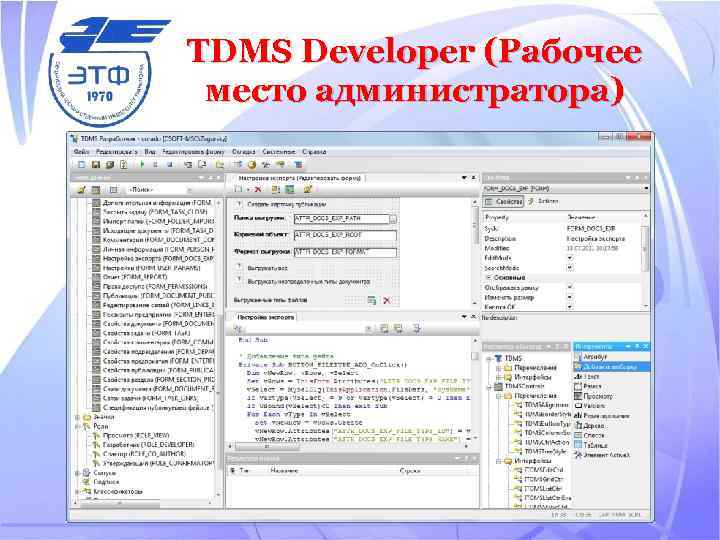Select Отчет (FORM_REPORT) in the tree
The width and height of the screenshot is (720, 540).
pos(135,277)
